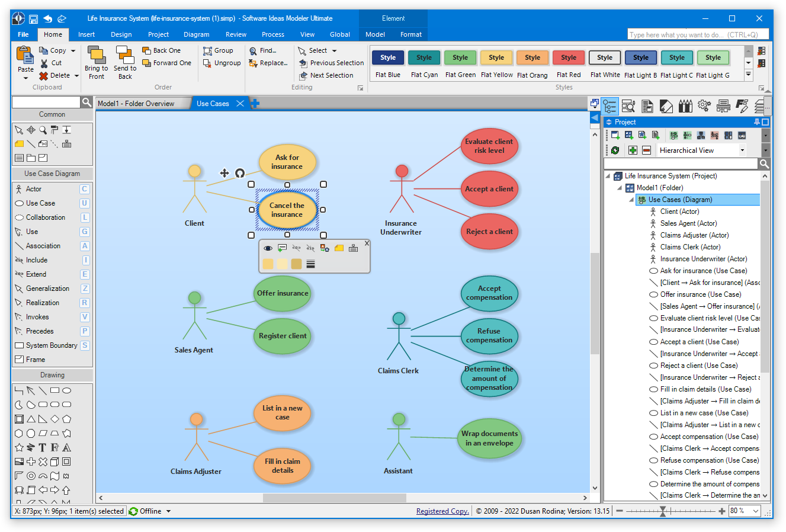Image resolution: width=786 pixels, height=532 pixels.
Task: Pick the darkest tan color swatch
Action: point(296,264)
